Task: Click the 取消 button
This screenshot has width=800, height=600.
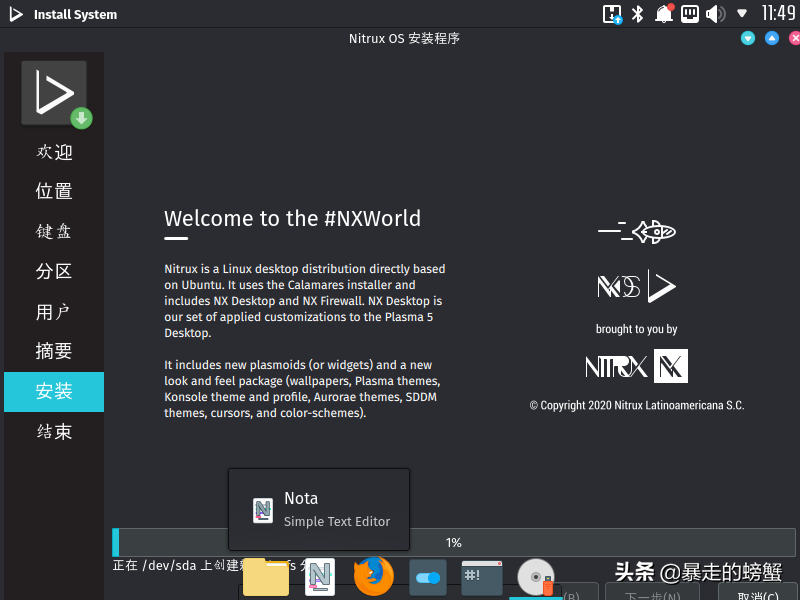Action: pyautogui.click(x=758, y=593)
